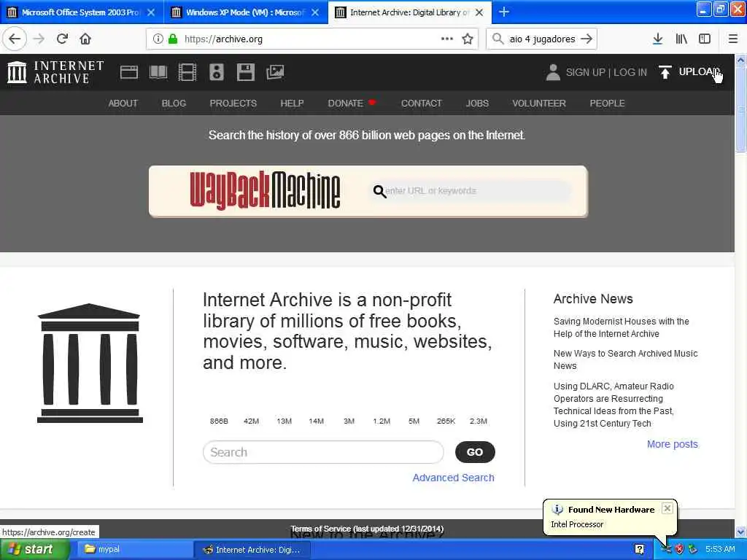Focus the main archive Search field
This screenshot has height=560, width=747.
(x=323, y=452)
